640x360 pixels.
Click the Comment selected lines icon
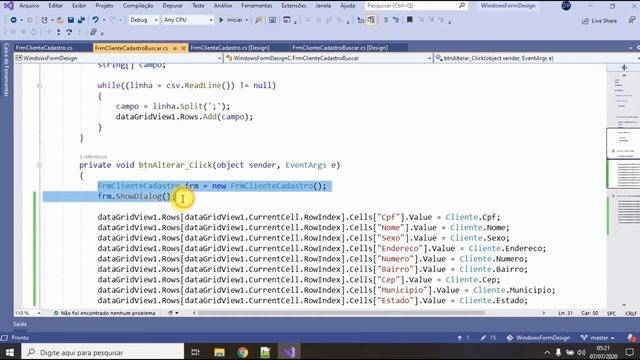386,20
